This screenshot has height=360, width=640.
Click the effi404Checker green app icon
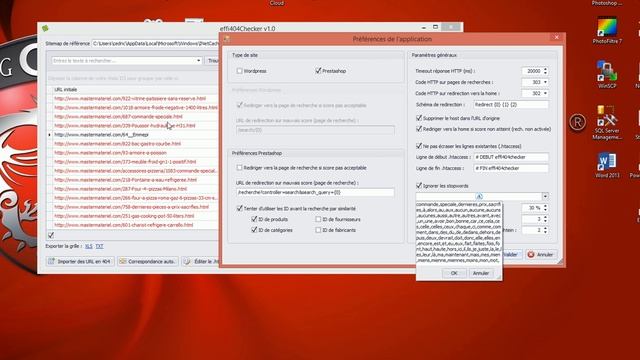(x=45, y=28)
